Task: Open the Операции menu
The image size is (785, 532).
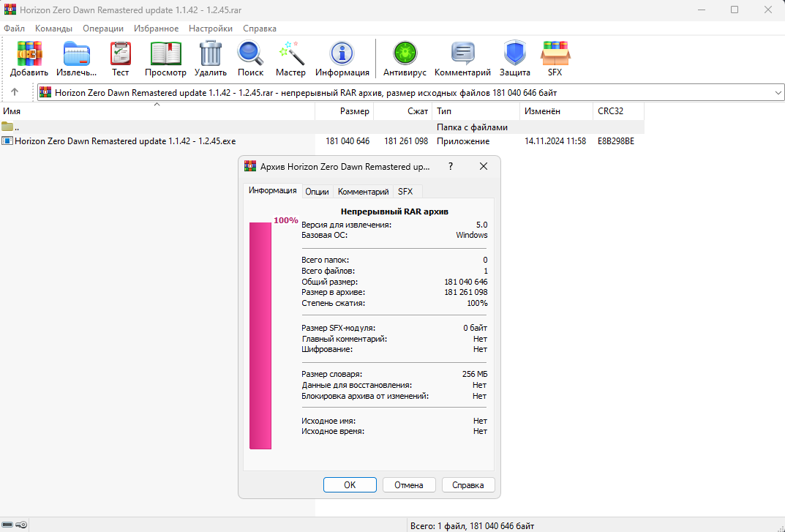Action: point(103,29)
